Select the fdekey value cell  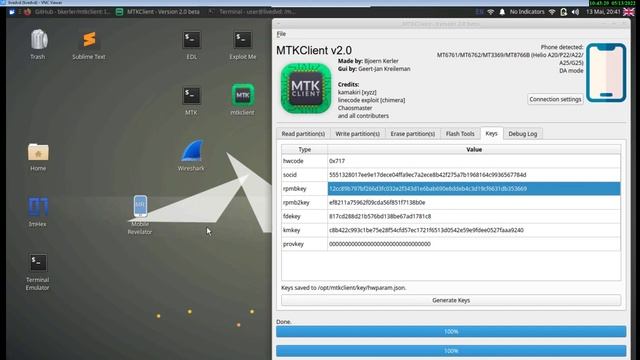pos(474,216)
